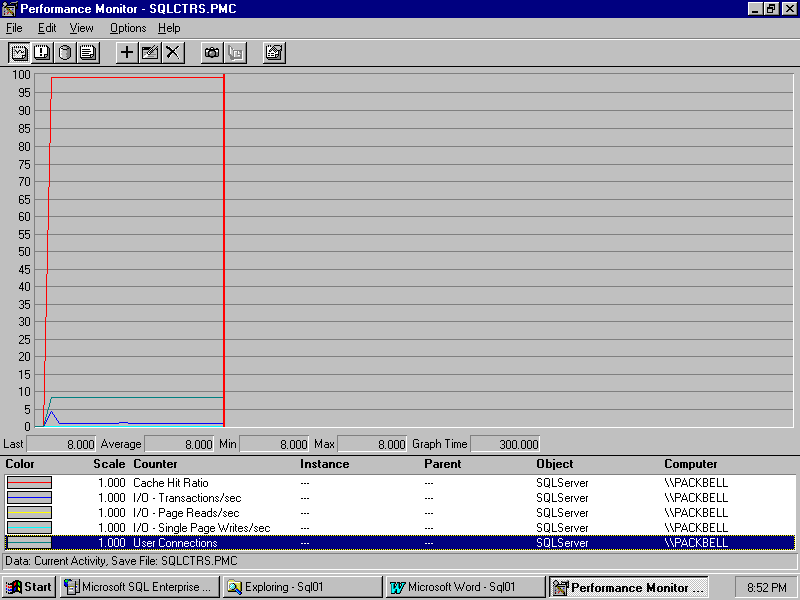Screen dimensions: 800x600
Task: Click Delete counter X icon
Action: pyautogui.click(x=173, y=52)
